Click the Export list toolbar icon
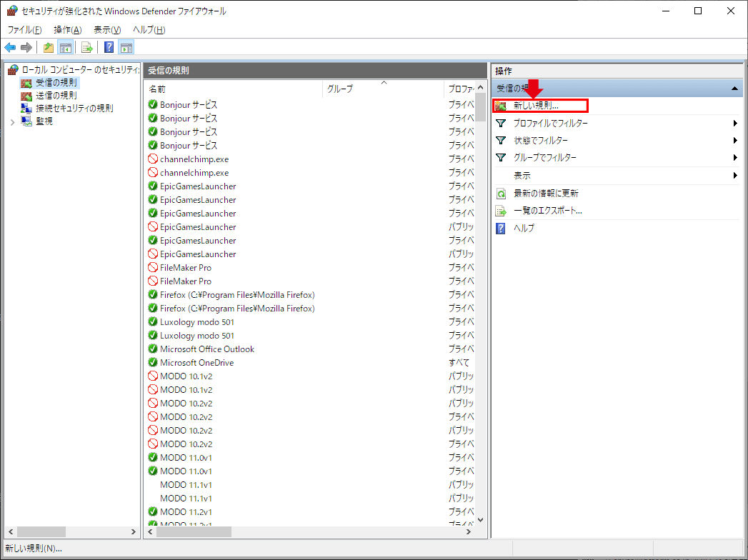This screenshot has height=560, width=748. point(87,47)
